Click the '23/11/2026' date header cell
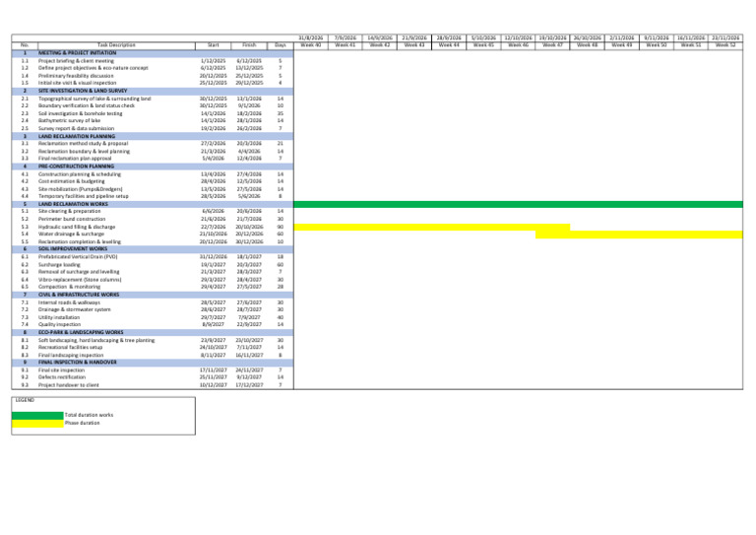The image size is (756, 535). click(725, 37)
